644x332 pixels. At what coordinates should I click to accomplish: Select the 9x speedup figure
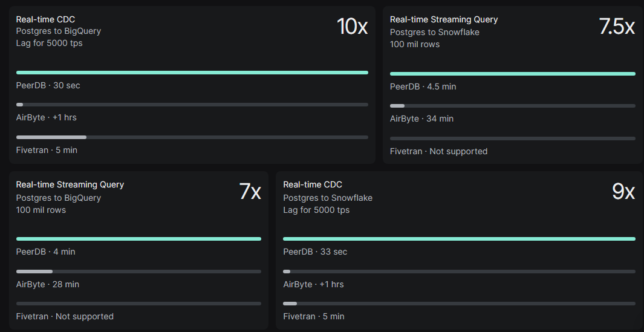(x=623, y=192)
